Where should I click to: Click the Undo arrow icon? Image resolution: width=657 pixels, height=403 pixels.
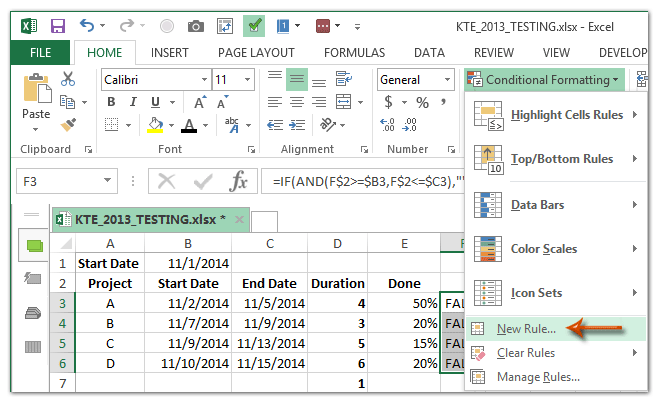click(x=88, y=24)
